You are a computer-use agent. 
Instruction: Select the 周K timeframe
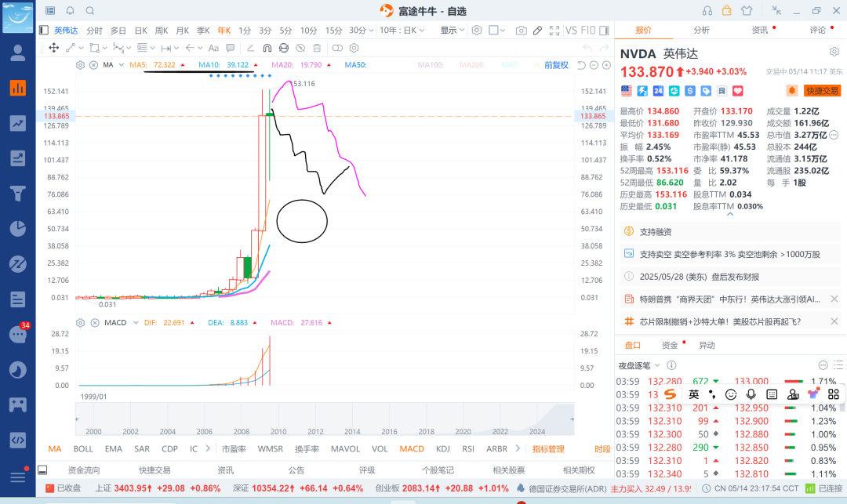pyautogui.click(x=162, y=31)
